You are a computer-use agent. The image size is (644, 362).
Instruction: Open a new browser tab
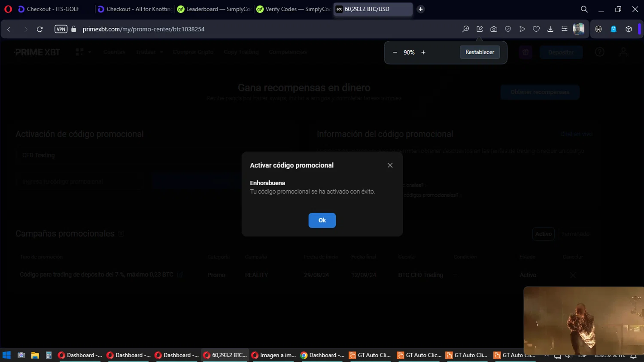421,9
